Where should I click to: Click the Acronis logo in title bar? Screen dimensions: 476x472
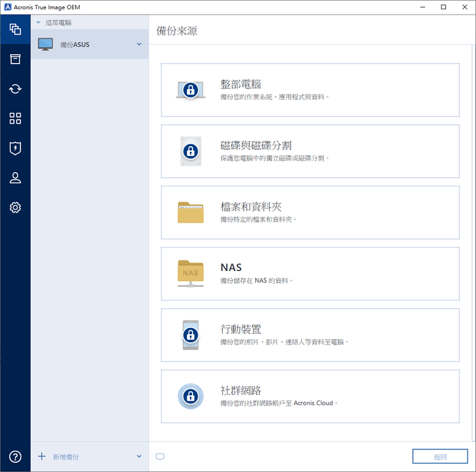(x=7, y=7)
